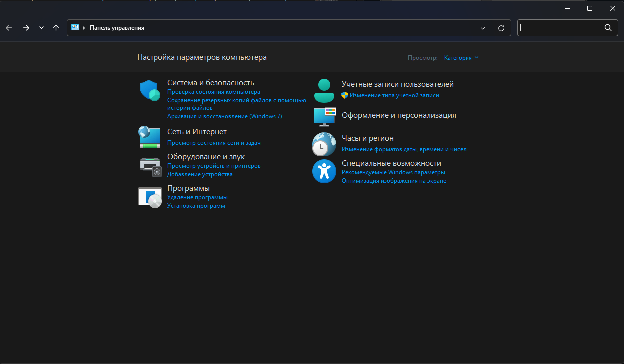
Task: Click the Back navigation arrow
Action: pos(9,28)
